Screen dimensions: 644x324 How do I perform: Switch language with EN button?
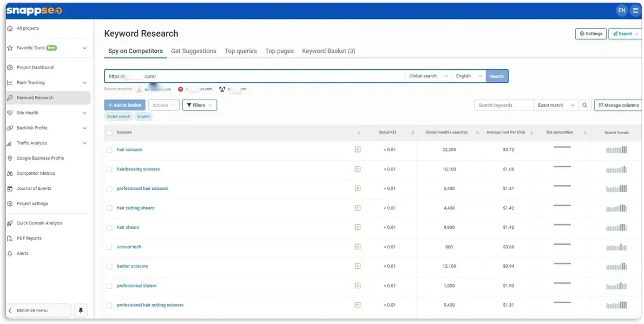pos(622,10)
